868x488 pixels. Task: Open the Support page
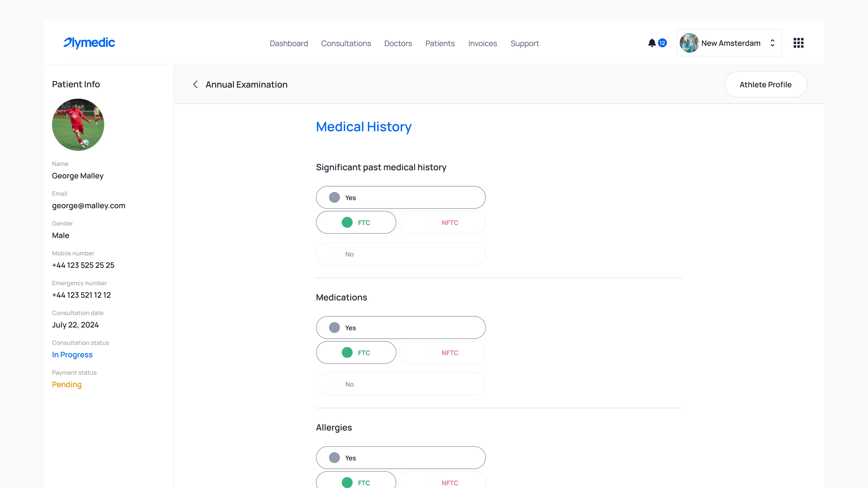pos(525,43)
